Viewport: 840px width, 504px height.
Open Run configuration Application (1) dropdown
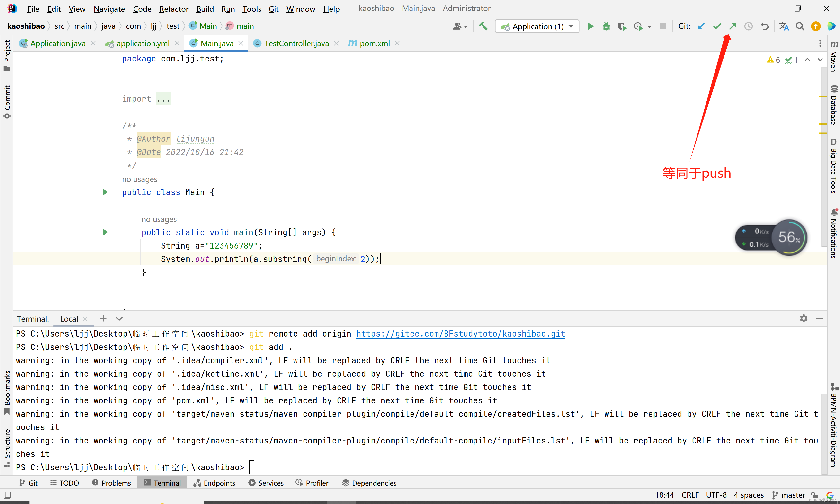(x=537, y=26)
